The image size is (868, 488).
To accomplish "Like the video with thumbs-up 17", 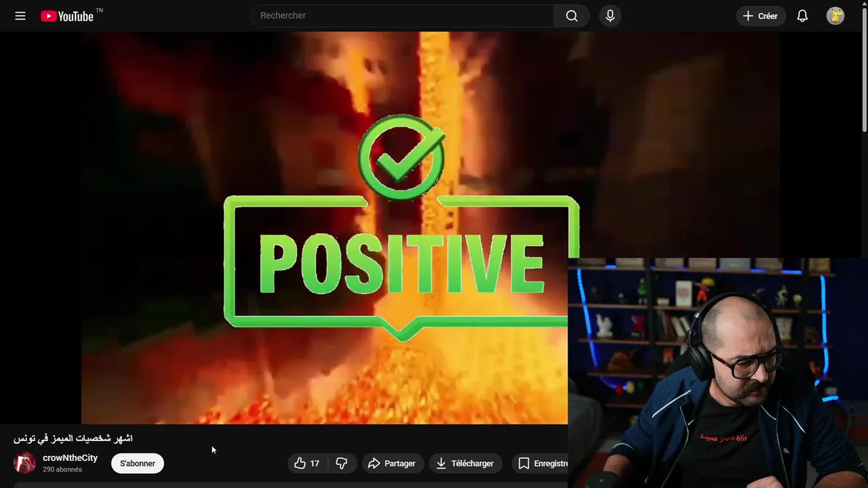I will point(307,464).
